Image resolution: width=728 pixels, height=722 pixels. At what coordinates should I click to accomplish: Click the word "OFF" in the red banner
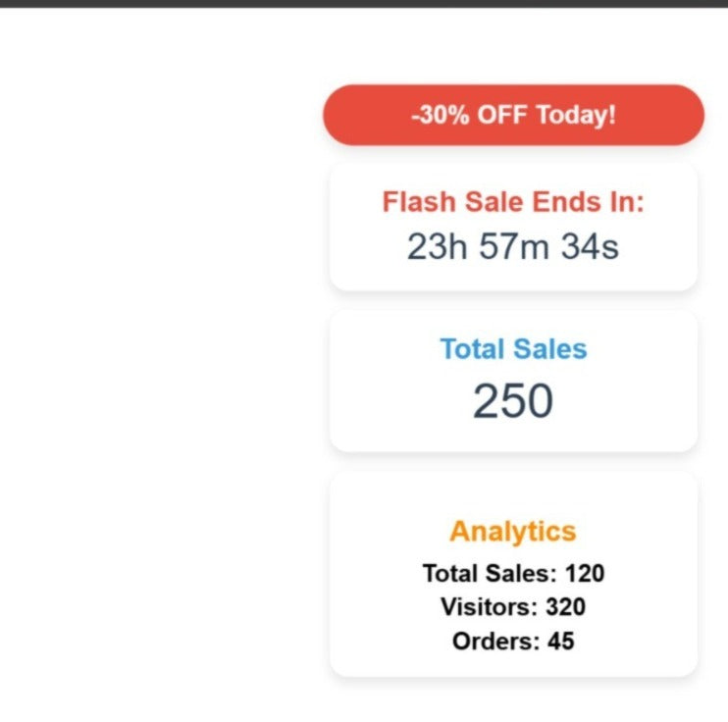click(501, 115)
